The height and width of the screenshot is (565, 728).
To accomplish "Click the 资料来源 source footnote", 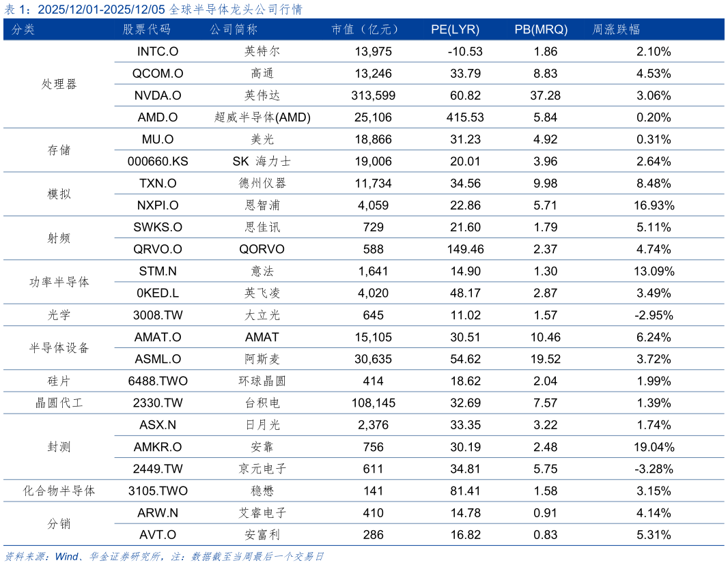I will point(164,556).
